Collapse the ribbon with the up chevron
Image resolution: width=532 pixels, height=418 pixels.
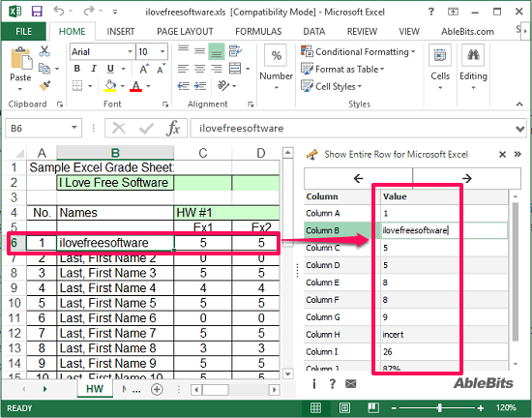coord(519,104)
